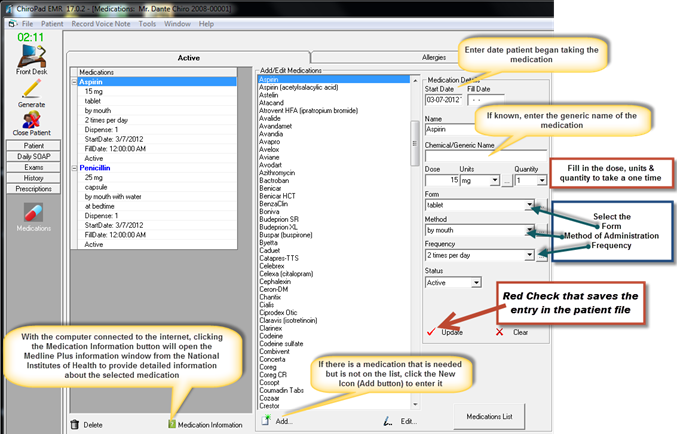
Task: Open the Status dropdown showing Active
Action: click(x=476, y=282)
